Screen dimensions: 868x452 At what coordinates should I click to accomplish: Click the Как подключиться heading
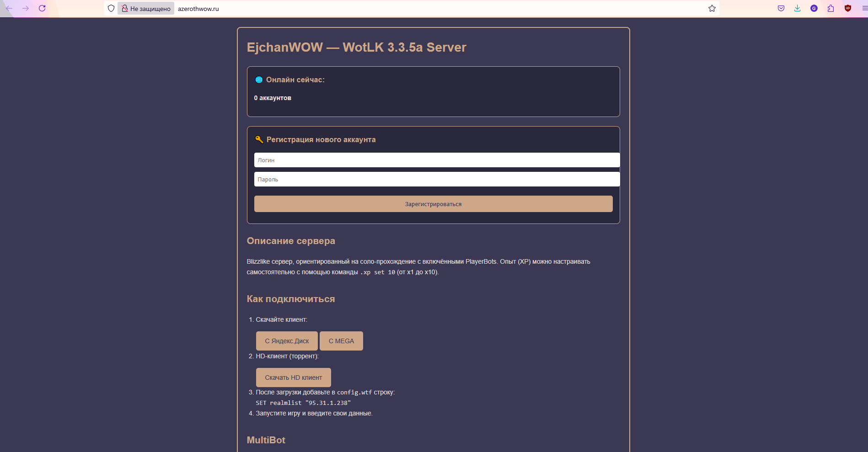291,299
